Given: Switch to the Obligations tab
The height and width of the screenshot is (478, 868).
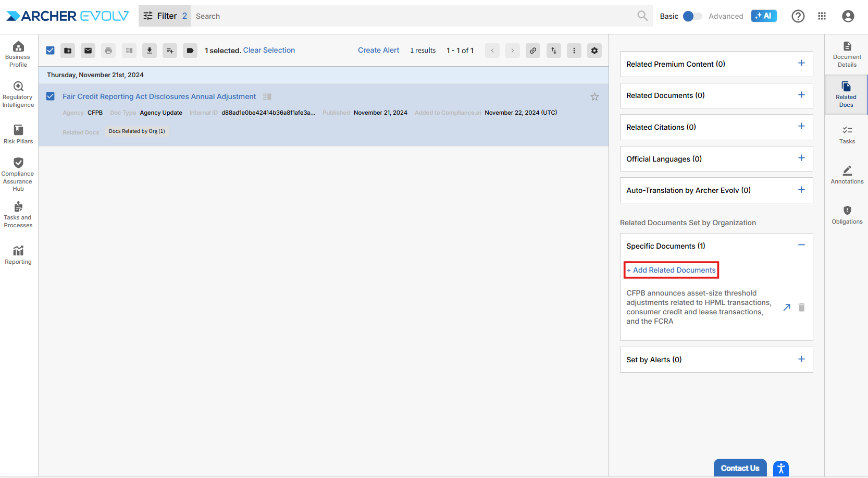Looking at the screenshot, I should (x=847, y=215).
